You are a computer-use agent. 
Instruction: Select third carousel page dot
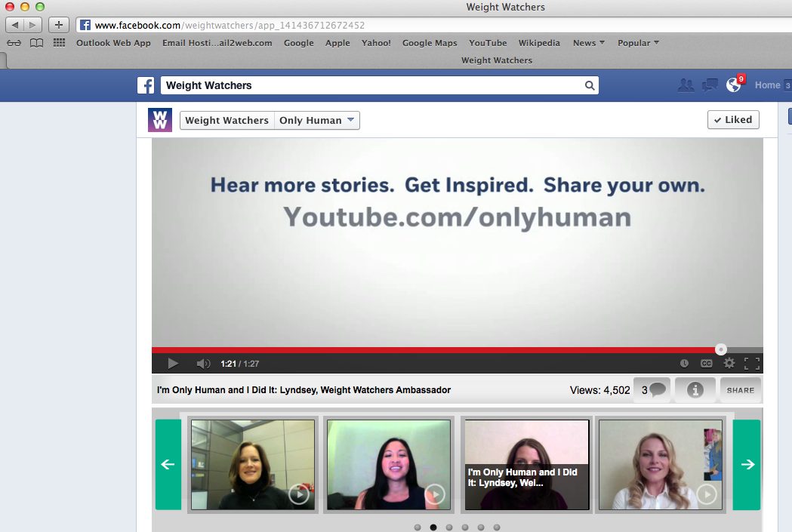click(449, 527)
